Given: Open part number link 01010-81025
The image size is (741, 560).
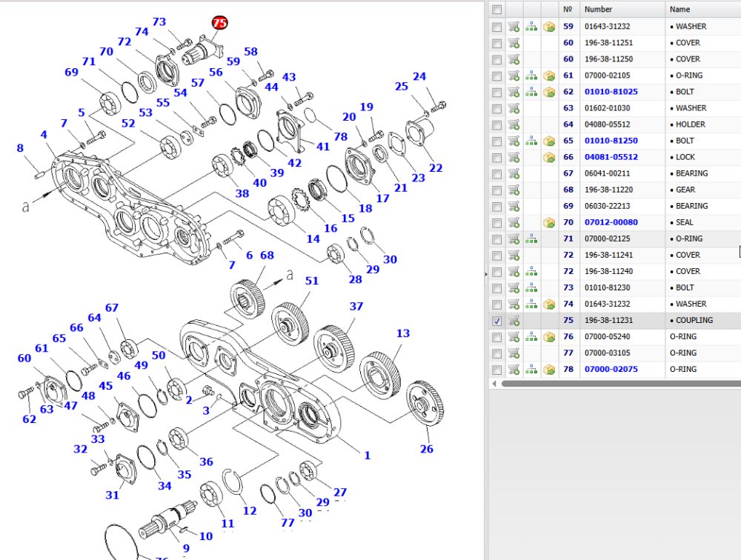Looking at the screenshot, I should click(x=611, y=92).
